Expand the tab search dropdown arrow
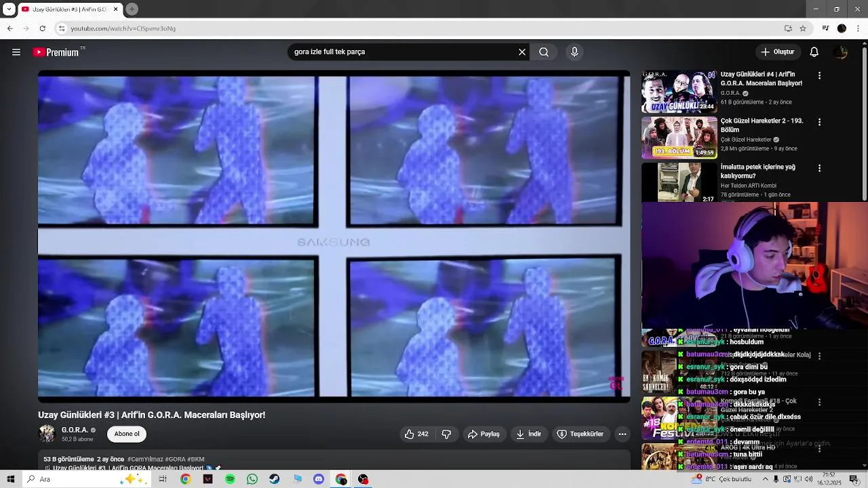This screenshot has height=488, width=868. (x=9, y=9)
